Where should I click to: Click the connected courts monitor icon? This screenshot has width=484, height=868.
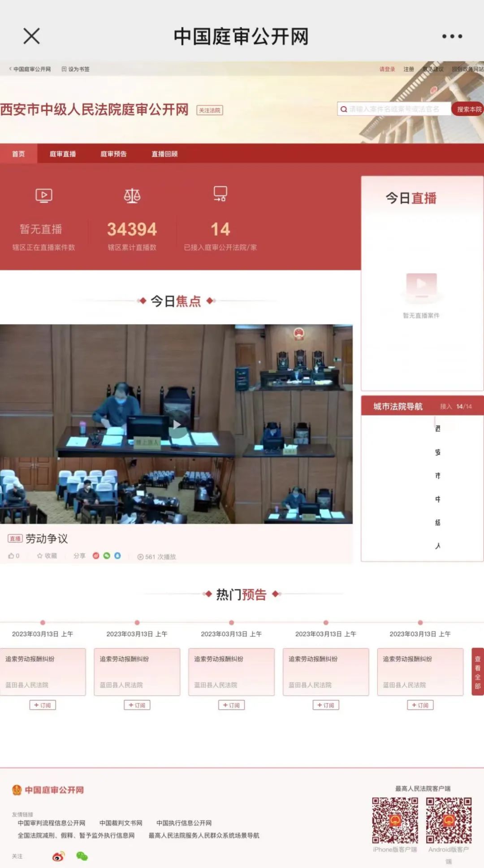click(220, 194)
